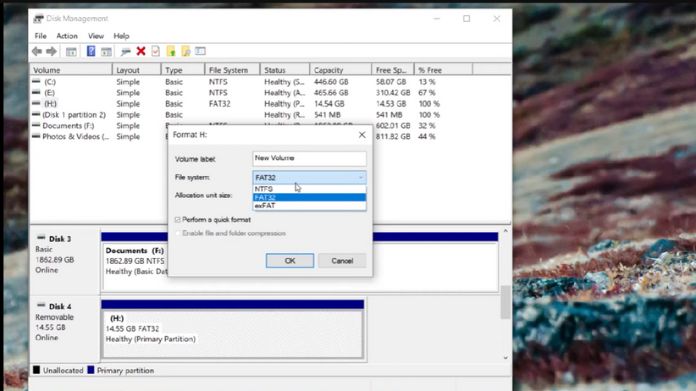This screenshot has width=696, height=391.
Task: Toggle Enable file and folder compression checkbox
Action: [x=178, y=233]
